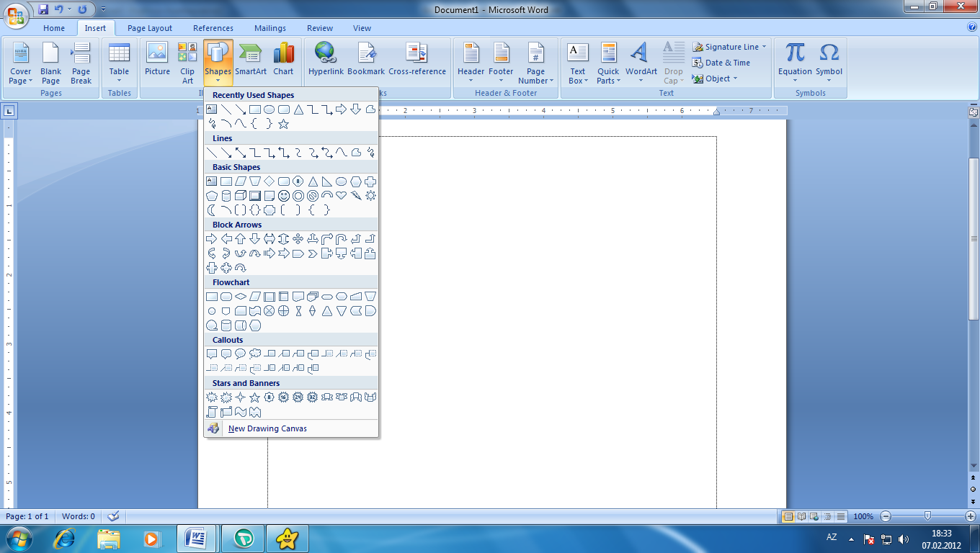Click the Save icon in Quick Access toolbar
Viewport: 980px width, 553px height.
click(44, 10)
